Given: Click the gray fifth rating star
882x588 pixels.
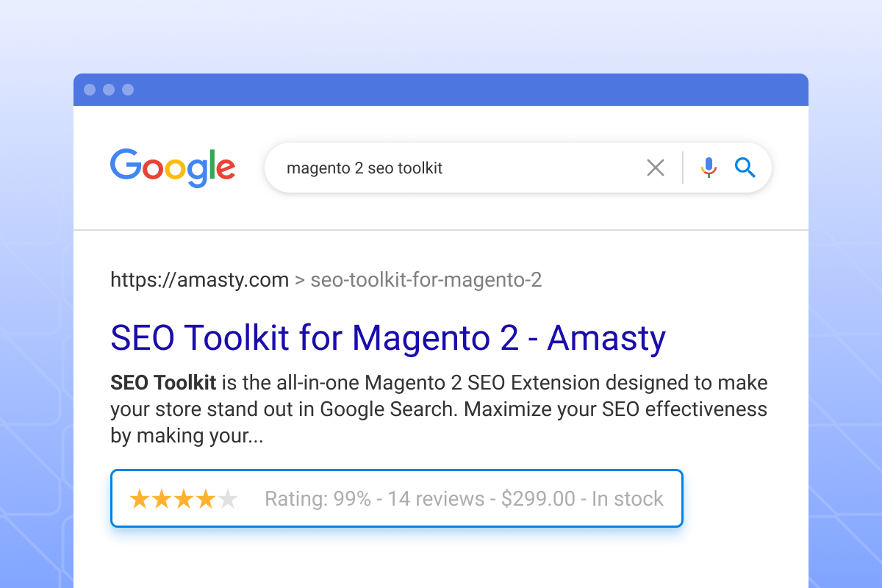Looking at the screenshot, I should coord(228,499).
